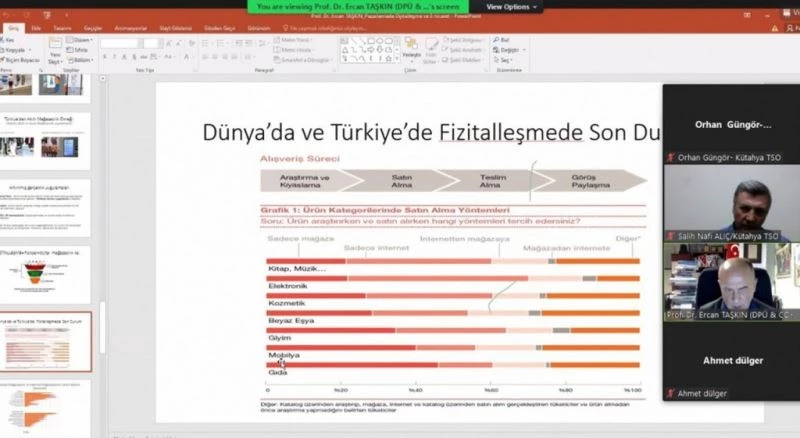
Task: Open the Zoom View Options dropdown
Action: click(511, 6)
